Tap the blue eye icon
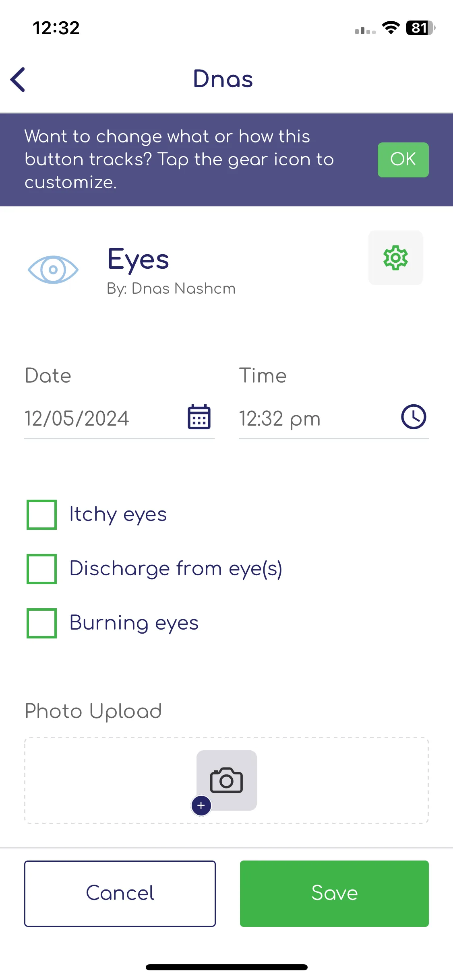453x980 pixels. click(53, 270)
